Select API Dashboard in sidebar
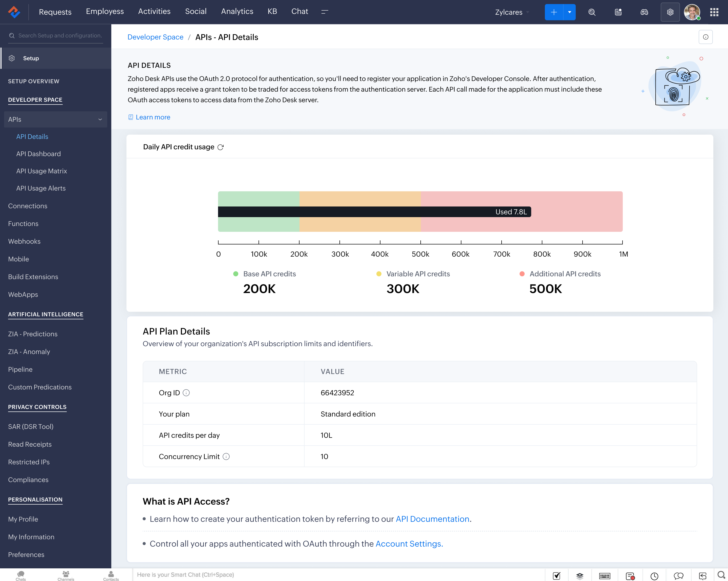Image resolution: width=728 pixels, height=581 pixels. click(x=38, y=154)
